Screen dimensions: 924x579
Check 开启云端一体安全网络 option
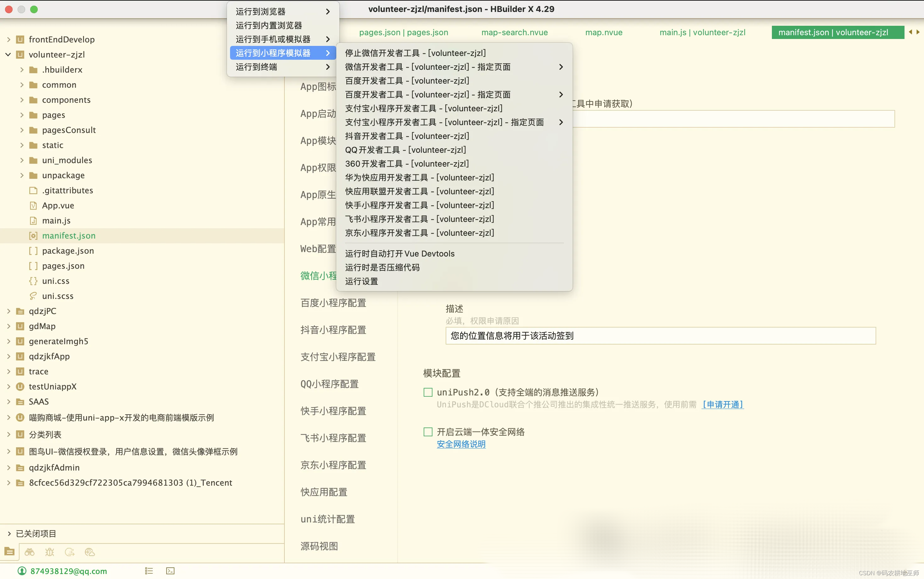point(428,432)
